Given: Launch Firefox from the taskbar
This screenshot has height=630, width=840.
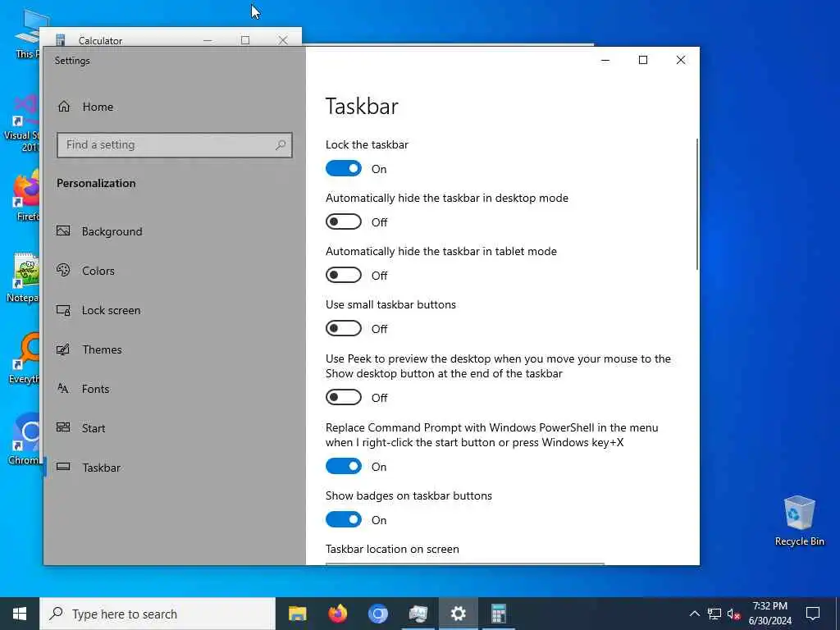Looking at the screenshot, I should point(337,614).
